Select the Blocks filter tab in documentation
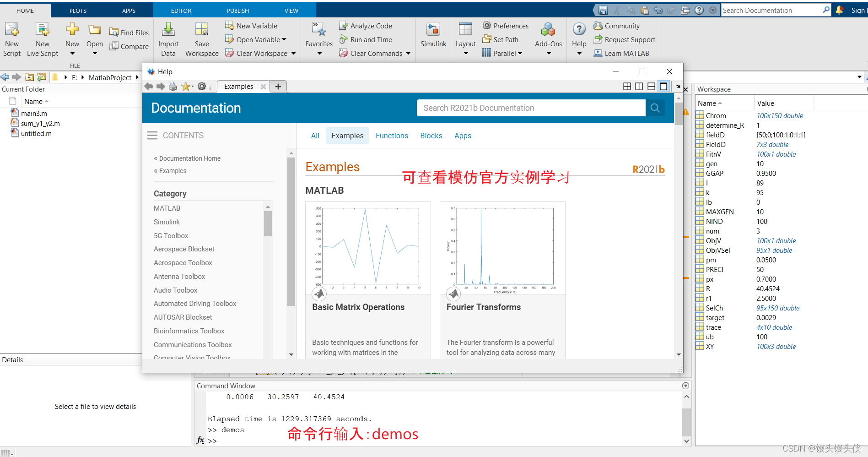This screenshot has height=457, width=868. click(x=431, y=136)
